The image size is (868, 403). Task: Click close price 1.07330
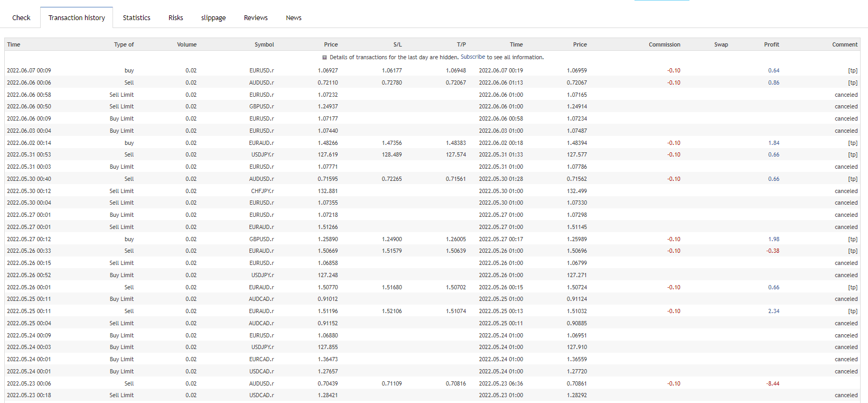click(x=577, y=203)
